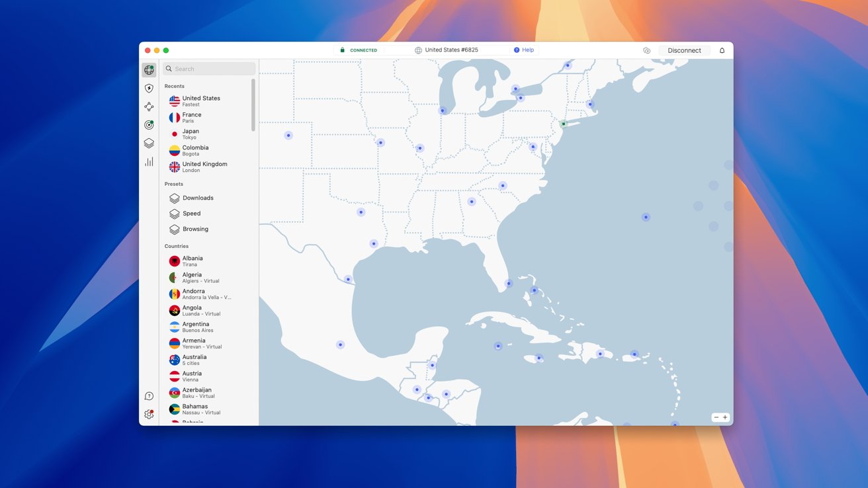The height and width of the screenshot is (488, 868).
Task: Click the Australia flag icon
Action: (174, 360)
